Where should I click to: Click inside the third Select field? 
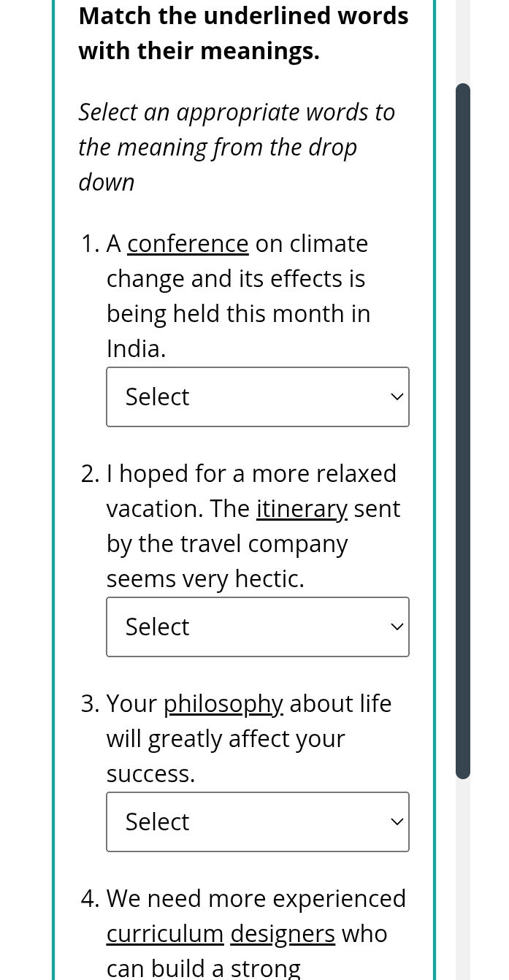point(219,822)
